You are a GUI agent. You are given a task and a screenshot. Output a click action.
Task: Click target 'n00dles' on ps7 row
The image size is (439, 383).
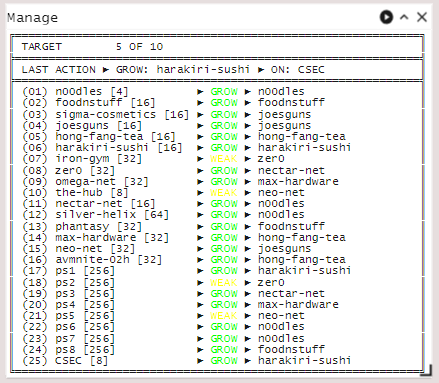(281, 338)
